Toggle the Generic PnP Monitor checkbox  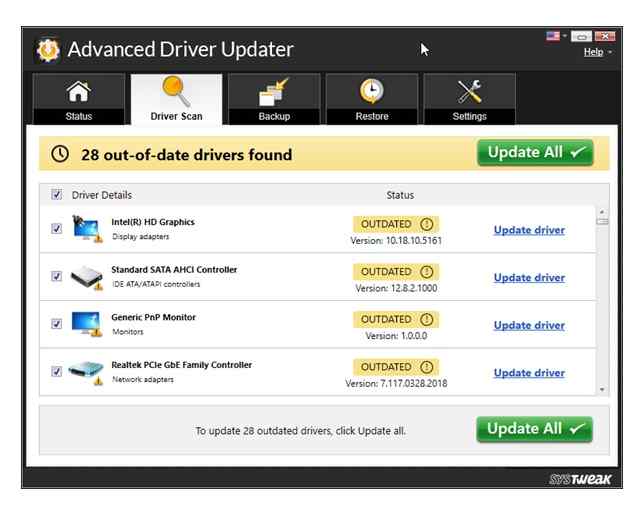coord(56,324)
